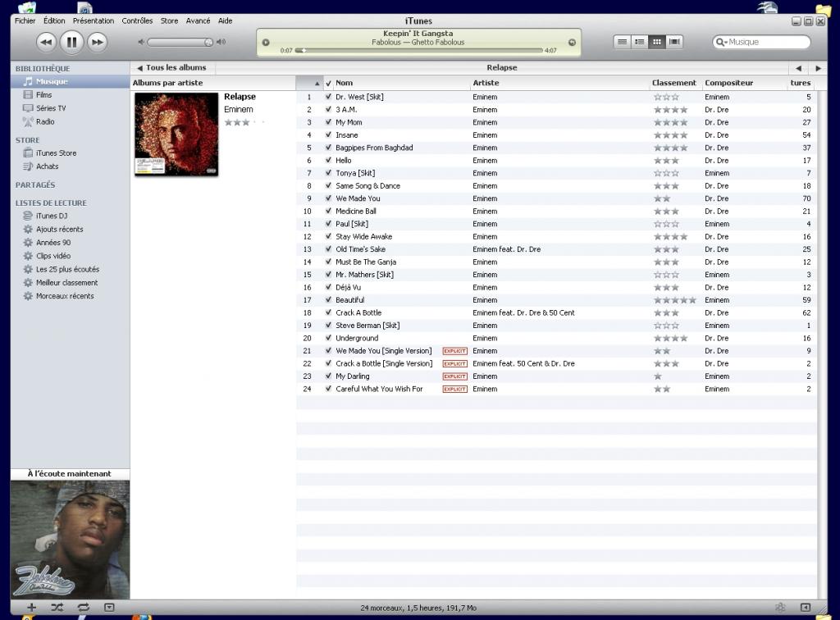Click the round icon right of the song title

(x=572, y=43)
